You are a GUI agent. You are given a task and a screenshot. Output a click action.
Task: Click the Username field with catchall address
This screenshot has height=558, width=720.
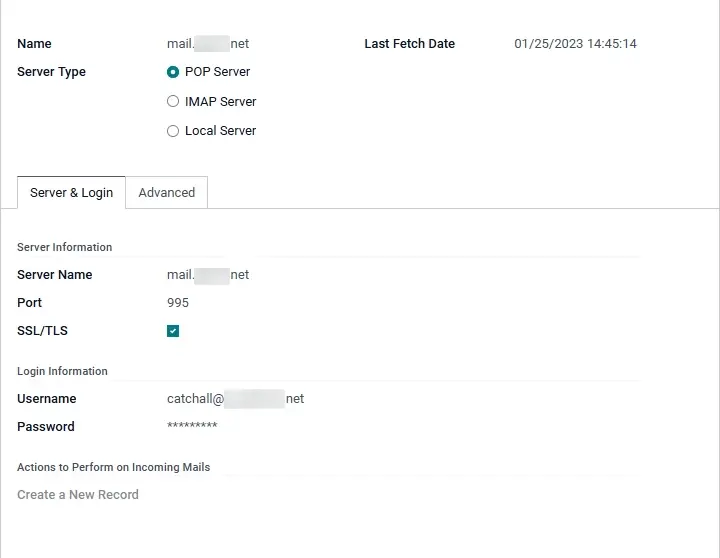pos(235,399)
